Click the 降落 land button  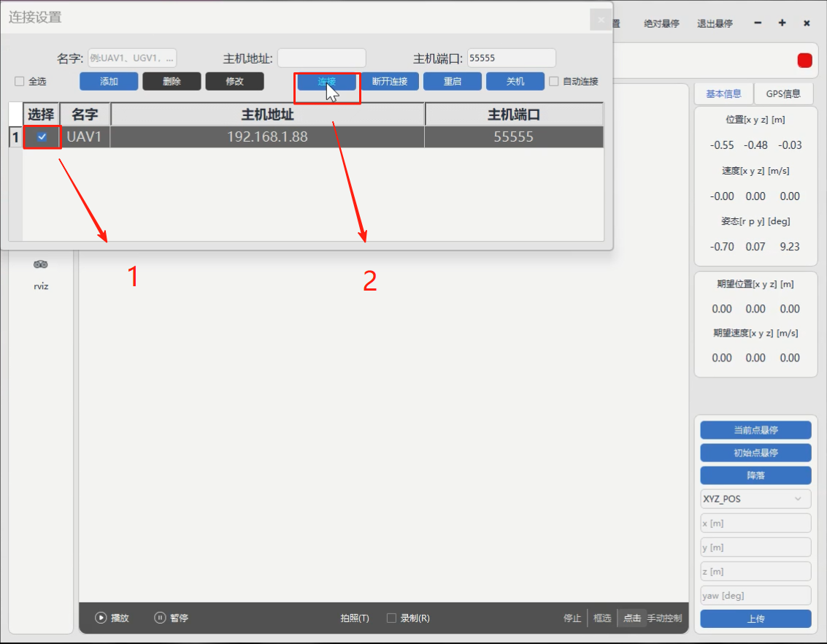pos(755,475)
